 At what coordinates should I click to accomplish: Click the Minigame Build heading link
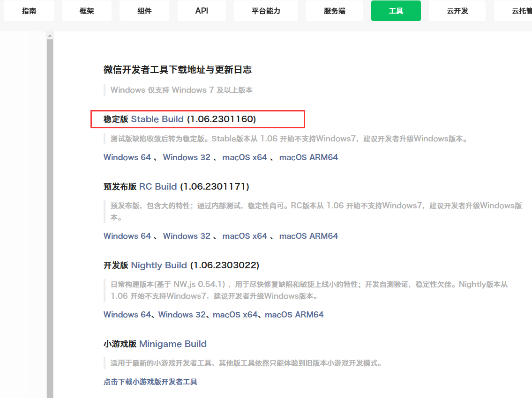pos(172,344)
